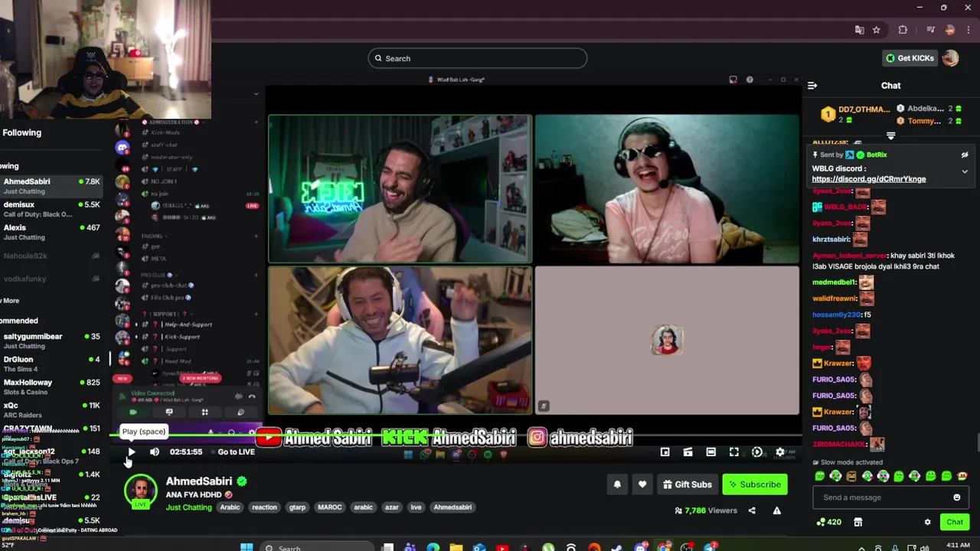
Task: View 420 channel points balance
Action: point(829,522)
